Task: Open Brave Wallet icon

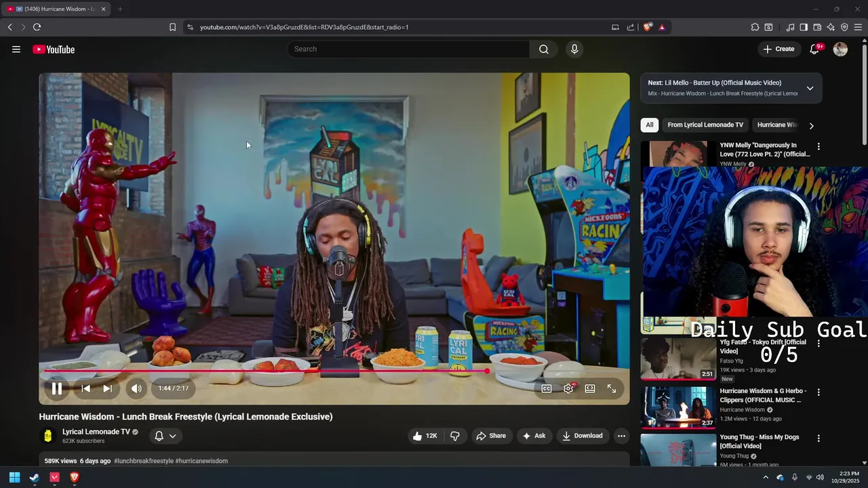Action: click(817, 27)
